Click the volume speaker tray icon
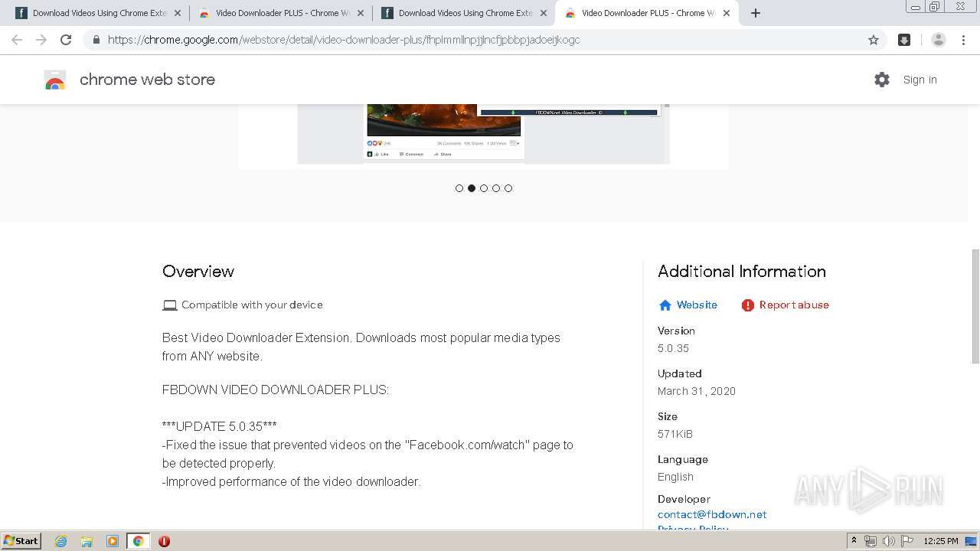 [888, 541]
